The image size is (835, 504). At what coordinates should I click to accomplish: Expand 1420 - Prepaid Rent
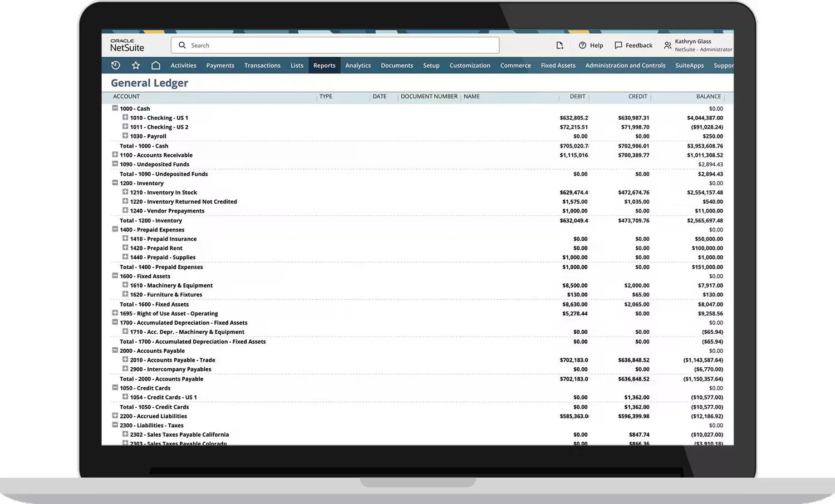coord(125,248)
